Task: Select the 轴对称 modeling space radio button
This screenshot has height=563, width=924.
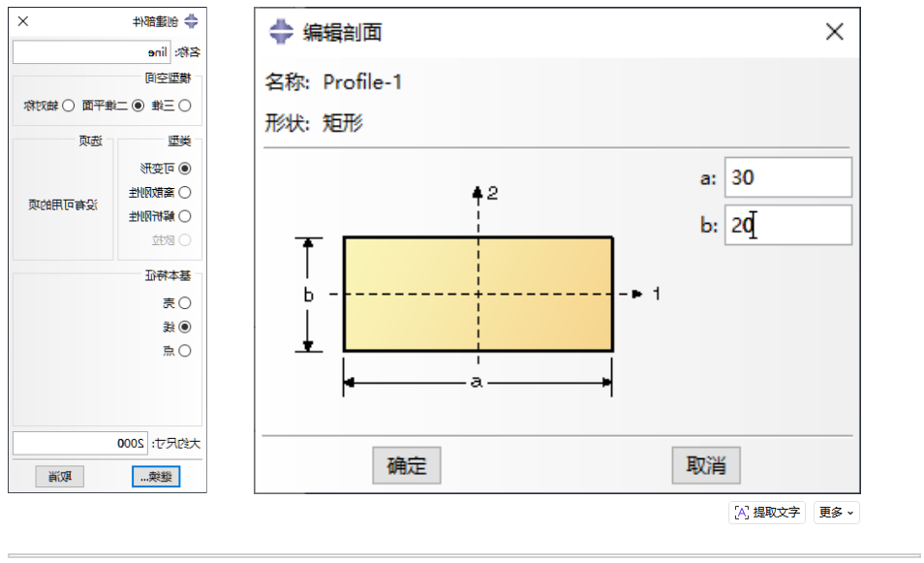Action: [x=69, y=106]
